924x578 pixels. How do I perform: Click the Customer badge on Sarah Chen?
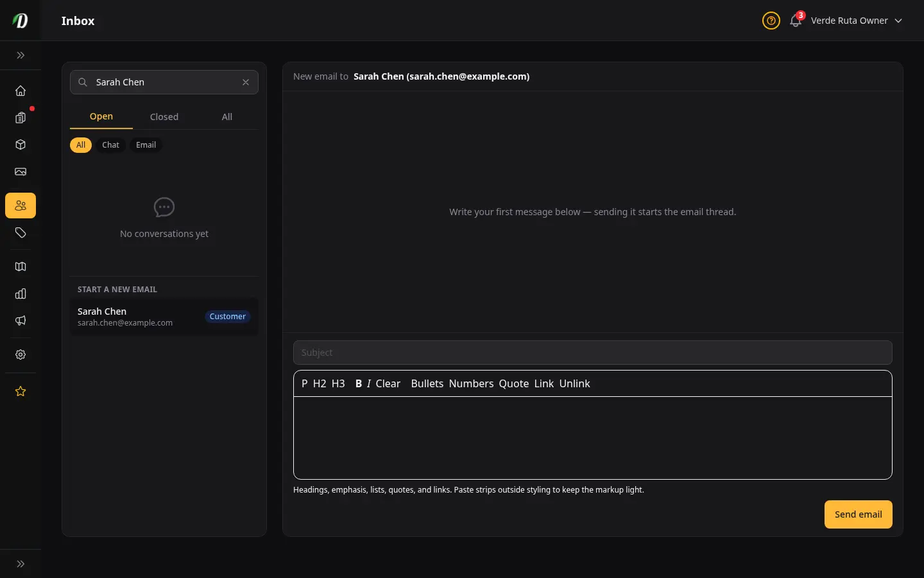(228, 317)
